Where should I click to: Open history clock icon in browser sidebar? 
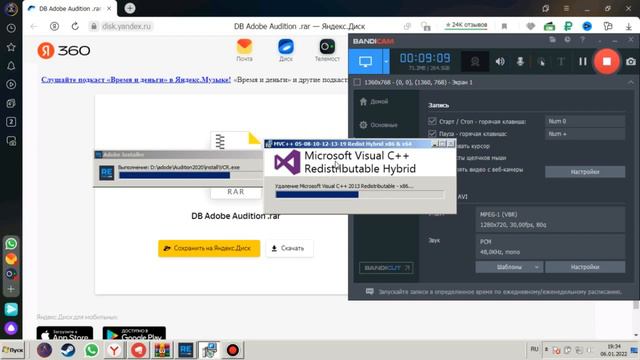click(x=11, y=28)
